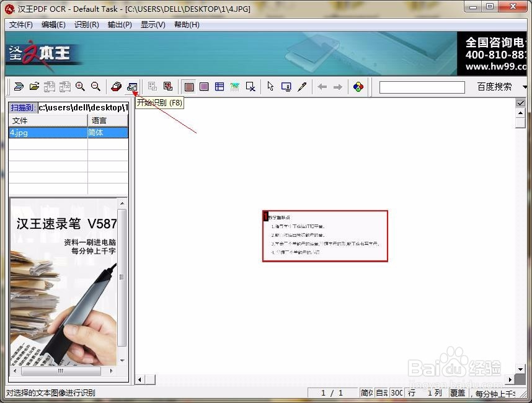532x403 pixels.
Task: Click the 文件 column header
Action: click(x=48, y=120)
